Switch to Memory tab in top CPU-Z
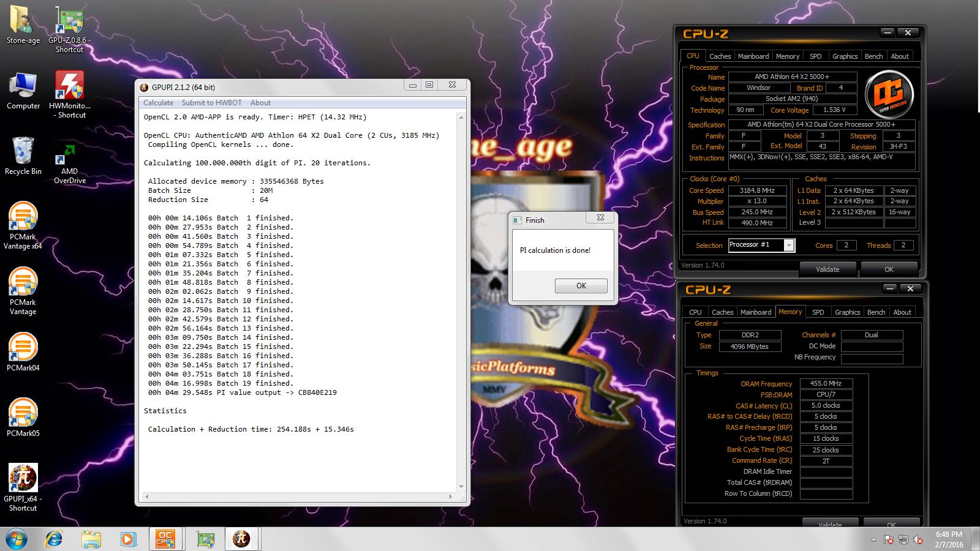The height and width of the screenshot is (551, 980). 787,56
